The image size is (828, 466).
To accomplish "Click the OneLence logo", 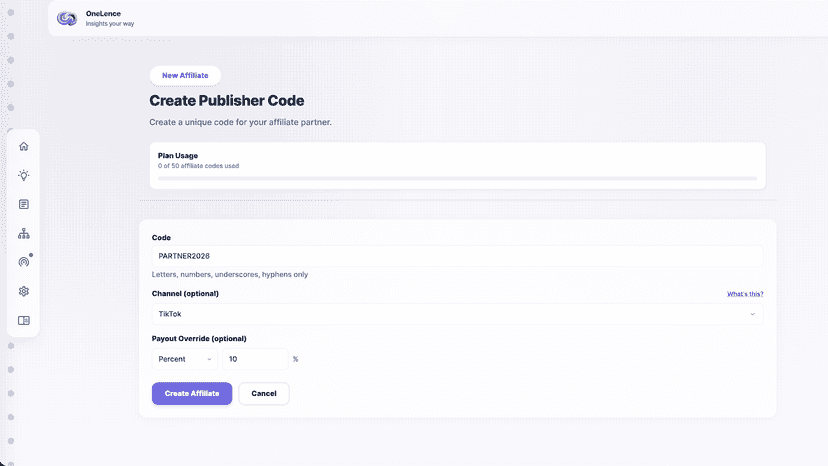I will coord(67,18).
